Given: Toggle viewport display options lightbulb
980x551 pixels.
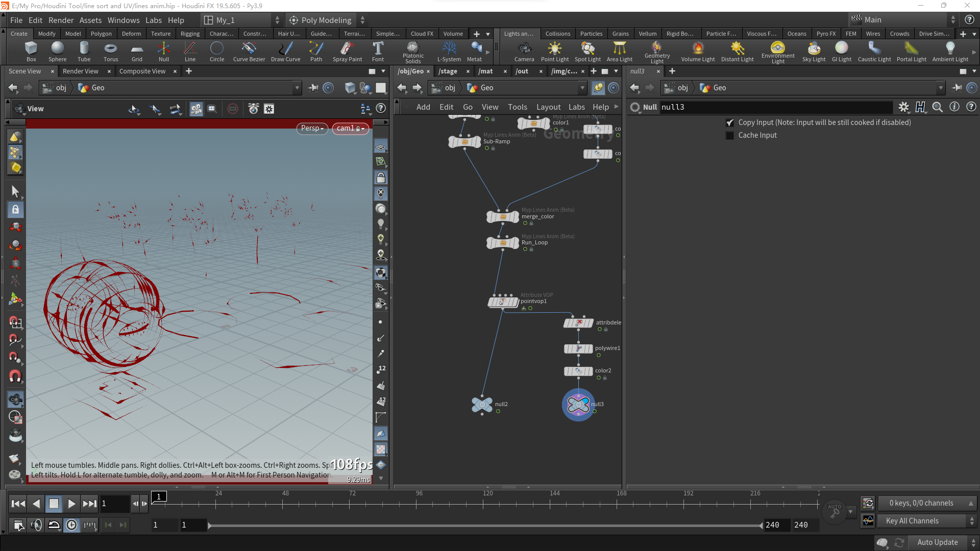Looking at the screenshot, I should pos(381,223).
